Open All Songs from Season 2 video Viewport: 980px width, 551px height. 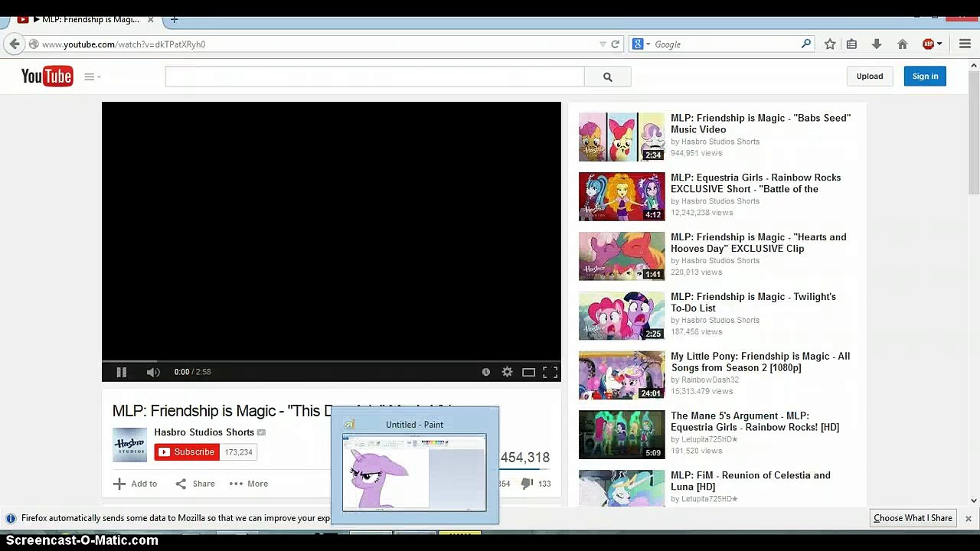[760, 362]
